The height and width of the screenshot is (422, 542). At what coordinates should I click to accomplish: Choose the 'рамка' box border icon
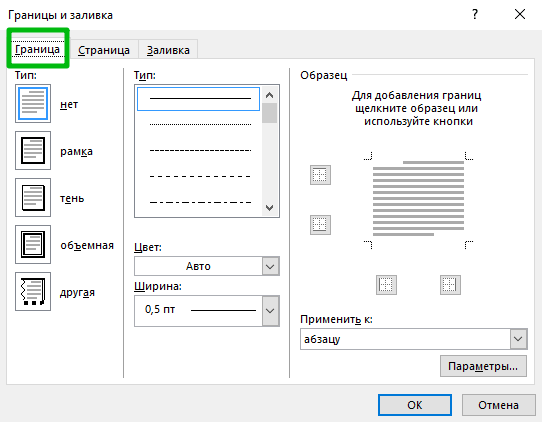[33, 150]
